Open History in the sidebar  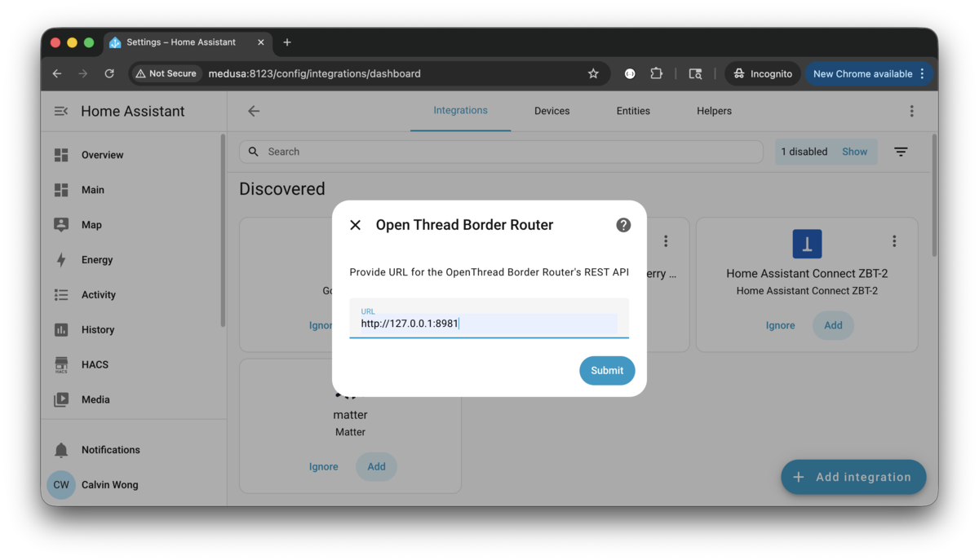click(97, 329)
